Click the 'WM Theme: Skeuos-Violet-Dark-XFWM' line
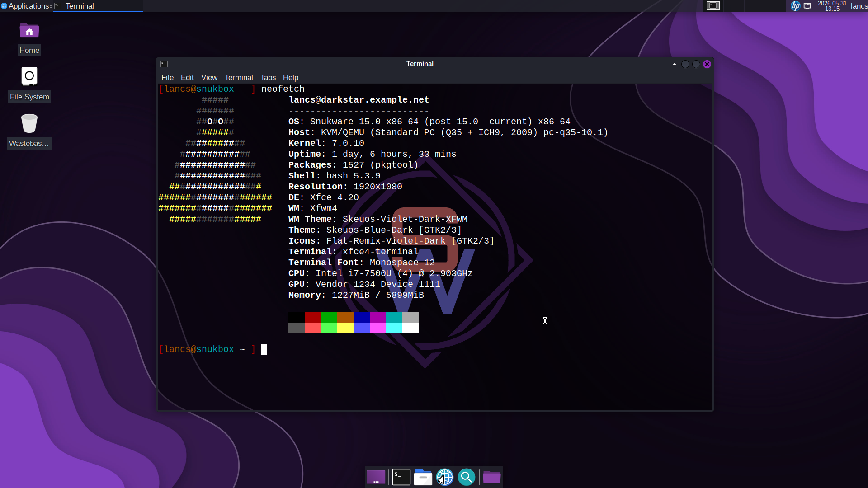The height and width of the screenshot is (488, 868). 378,219
